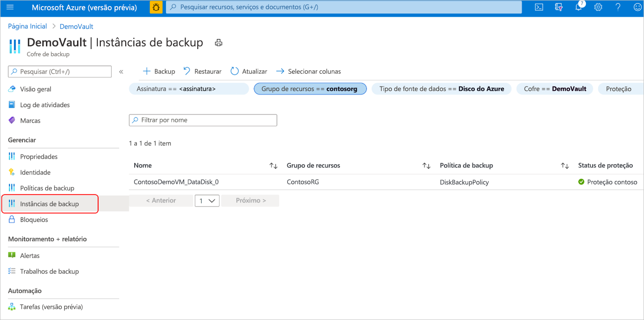644x320 pixels.
Task: Click the Anterior pagination button
Action: tap(161, 201)
